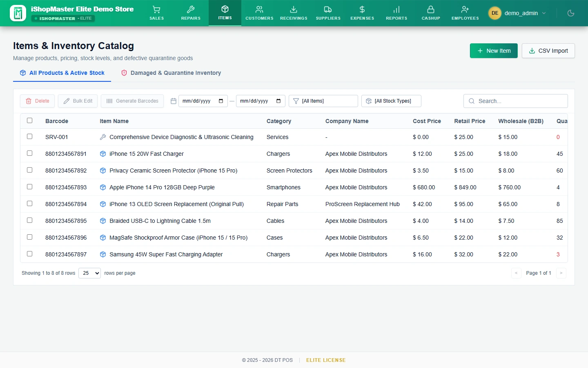Click wrench icon beside Comprehensive Device Diagnostic
Image resolution: width=588 pixels, height=368 pixels.
(x=103, y=137)
